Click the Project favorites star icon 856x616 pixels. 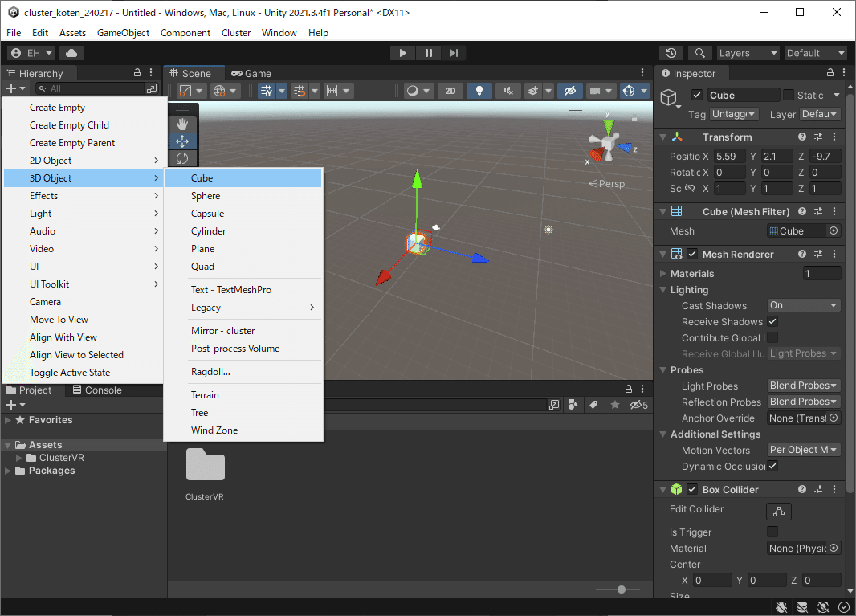(x=615, y=405)
